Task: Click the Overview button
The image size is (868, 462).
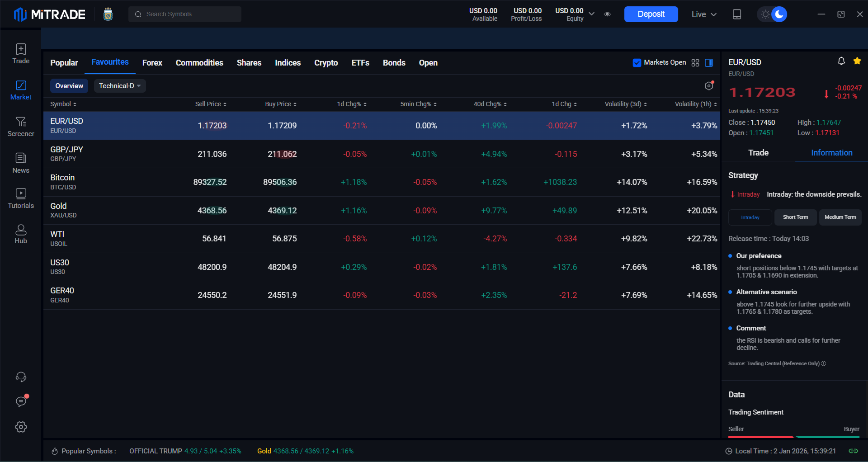Action: (69, 86)
